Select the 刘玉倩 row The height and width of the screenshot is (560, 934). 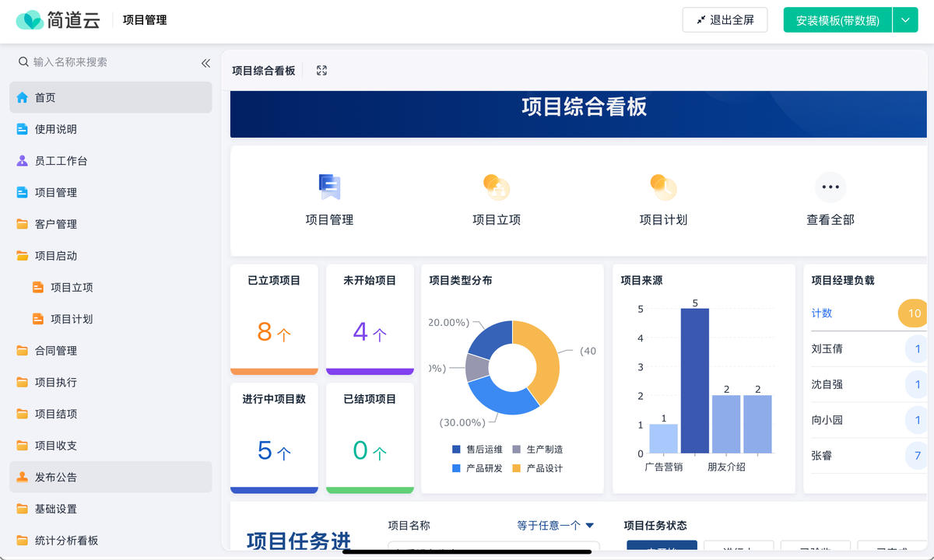point(869,349)
